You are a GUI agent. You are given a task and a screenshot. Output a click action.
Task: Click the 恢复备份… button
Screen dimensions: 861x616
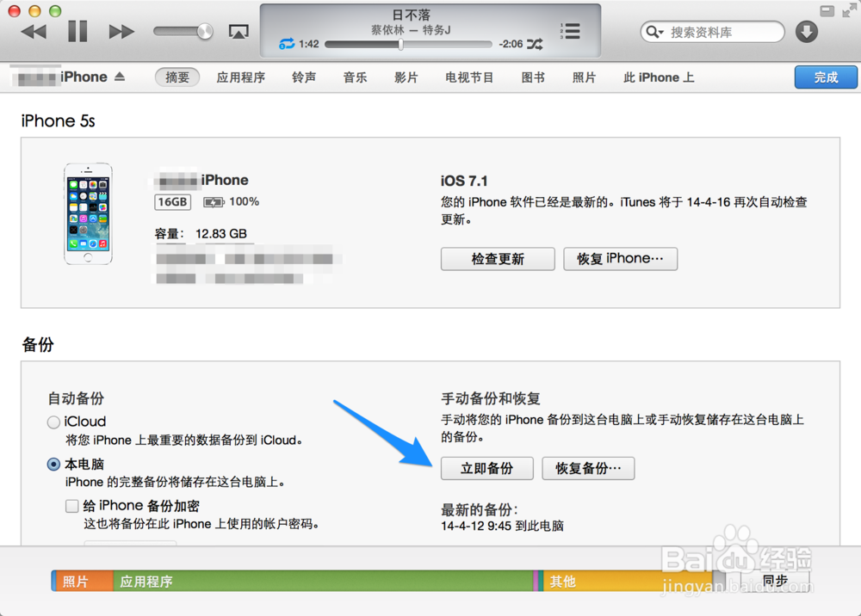pyautogui.click(x=588, y=468)
